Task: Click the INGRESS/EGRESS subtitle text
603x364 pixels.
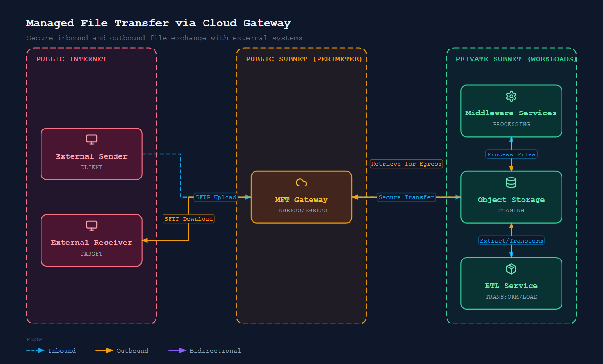Action: click(x=301, y=211)
